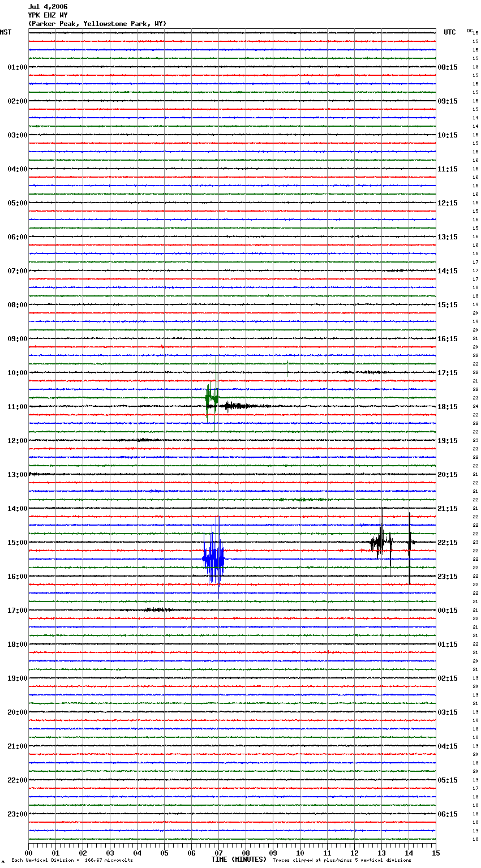Click the 22:15 UTC time label
Viewport: 481px width, 868px height.
point(448,543)
